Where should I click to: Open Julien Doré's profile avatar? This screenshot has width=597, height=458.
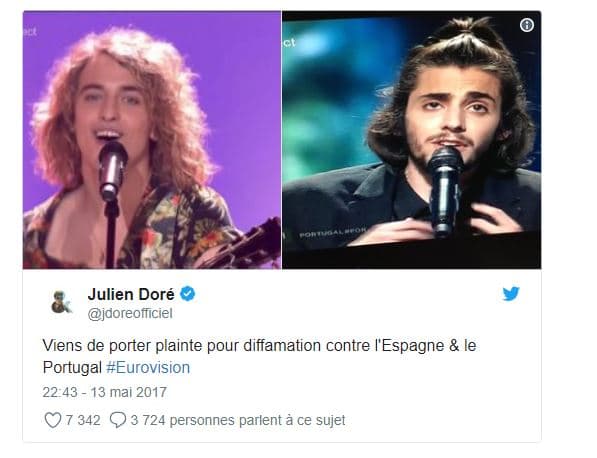pos(61,302)
